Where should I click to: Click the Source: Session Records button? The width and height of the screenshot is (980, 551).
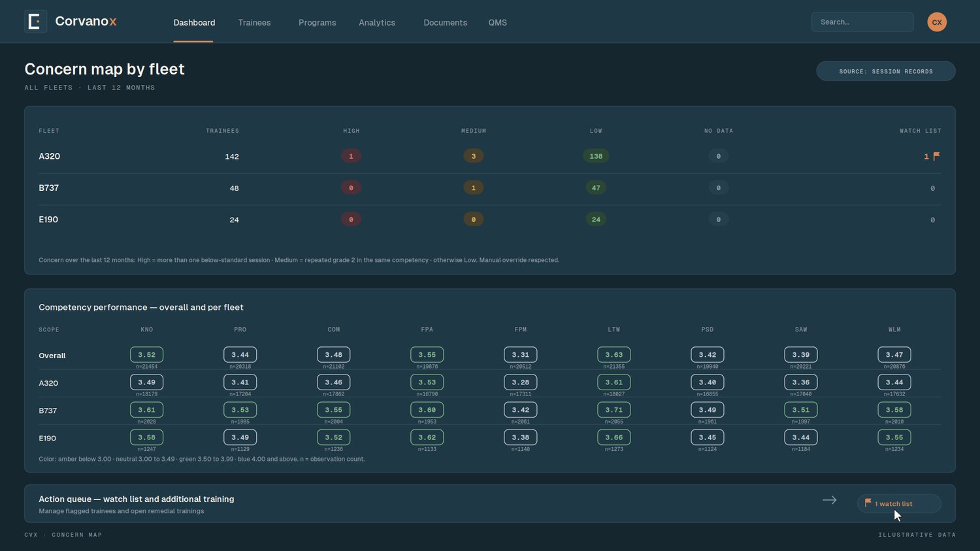[x=886, y=71]
